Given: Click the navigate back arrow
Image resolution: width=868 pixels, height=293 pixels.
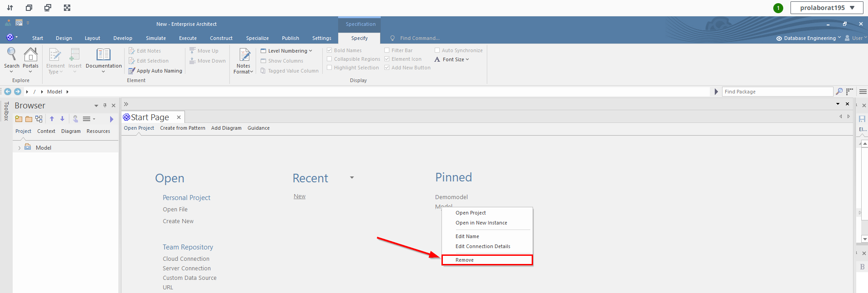Looking at the screenshot, I should pos(8,92).
